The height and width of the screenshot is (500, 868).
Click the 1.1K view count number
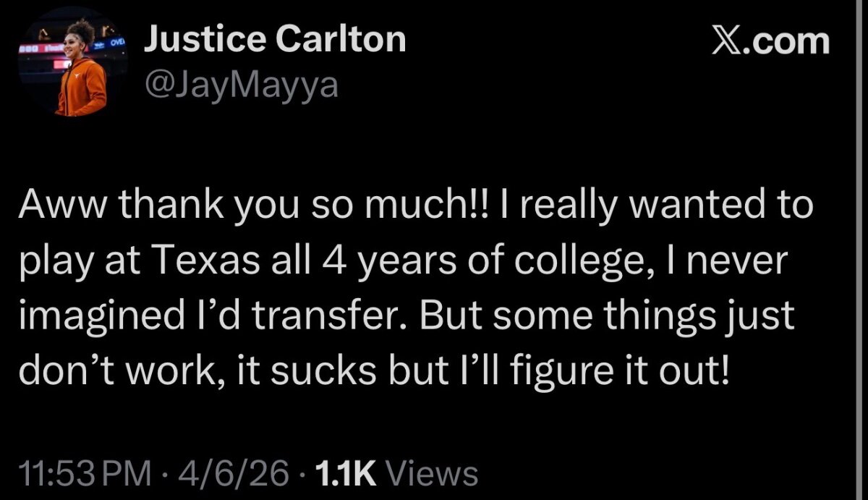(x=346, y=474)
